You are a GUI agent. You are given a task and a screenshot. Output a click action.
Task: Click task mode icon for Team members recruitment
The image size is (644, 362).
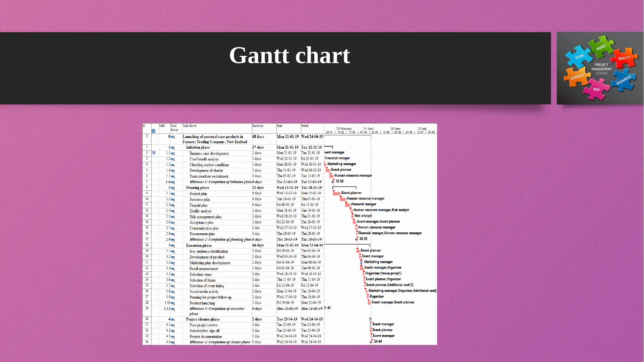pyautogui.click(x=173, y=177)
